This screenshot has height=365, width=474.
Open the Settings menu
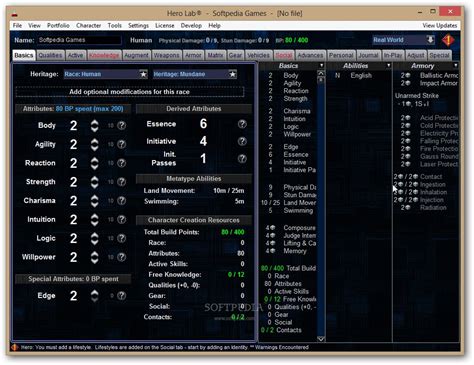pos(138,26)
